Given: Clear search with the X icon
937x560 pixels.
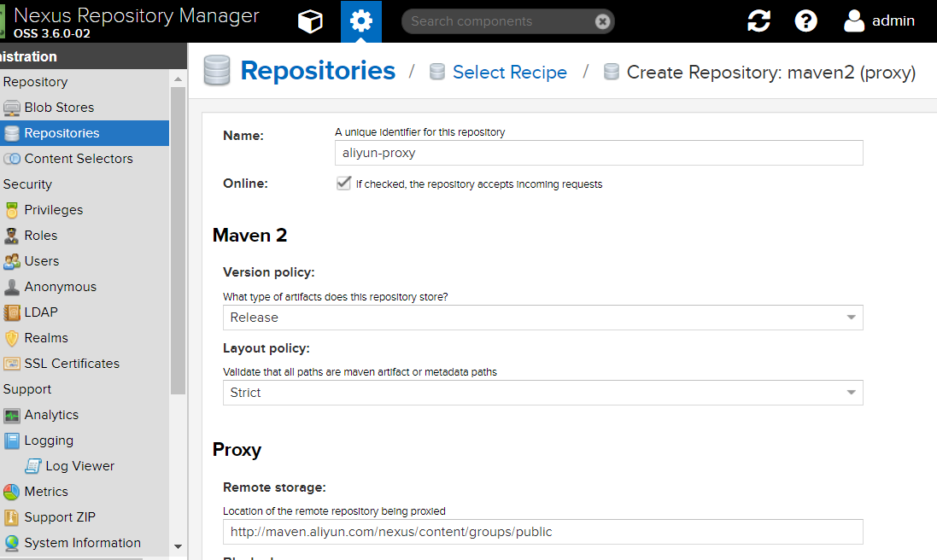Looking at the screenshot, I should click(x=602, y=21).
